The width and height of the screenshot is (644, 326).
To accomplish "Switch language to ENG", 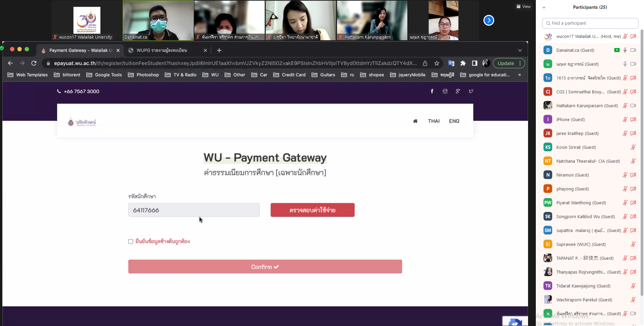I will (x=454, y=121).
